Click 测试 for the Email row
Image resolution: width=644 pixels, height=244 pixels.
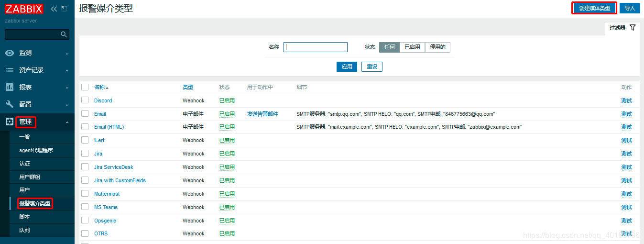tap(626, 114)
